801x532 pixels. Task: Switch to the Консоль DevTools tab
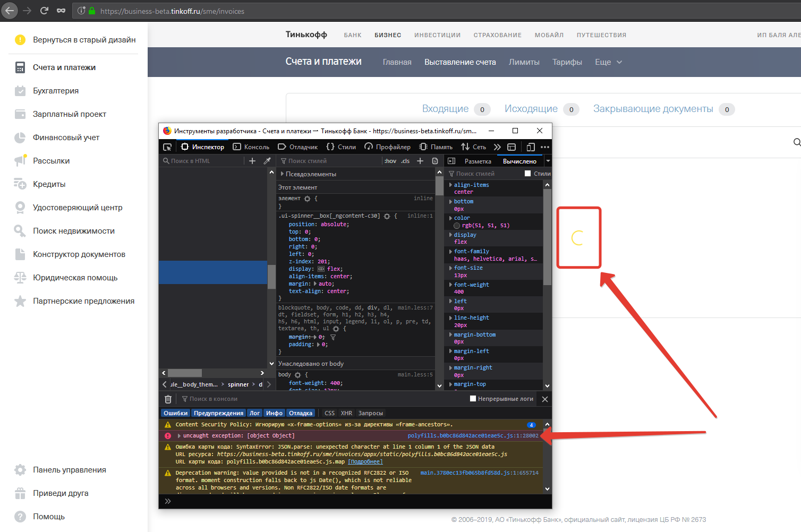pyautogui.click(x=251, y=147)
